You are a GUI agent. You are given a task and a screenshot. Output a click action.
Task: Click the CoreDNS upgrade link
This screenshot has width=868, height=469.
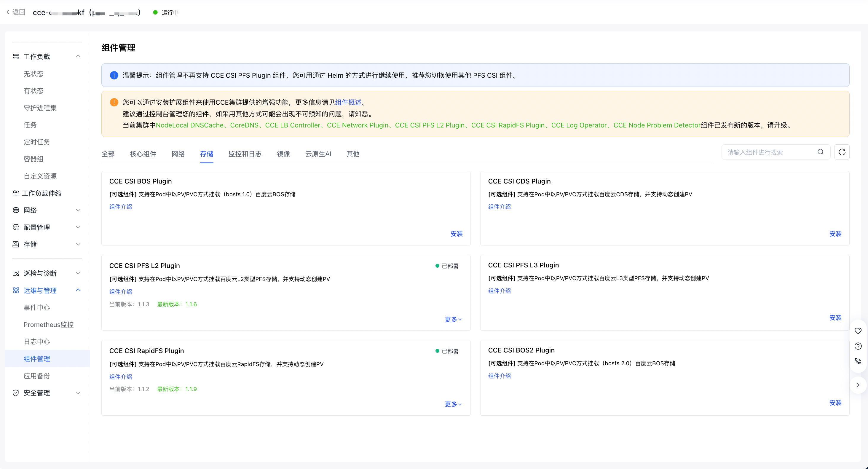coord(244,125)
